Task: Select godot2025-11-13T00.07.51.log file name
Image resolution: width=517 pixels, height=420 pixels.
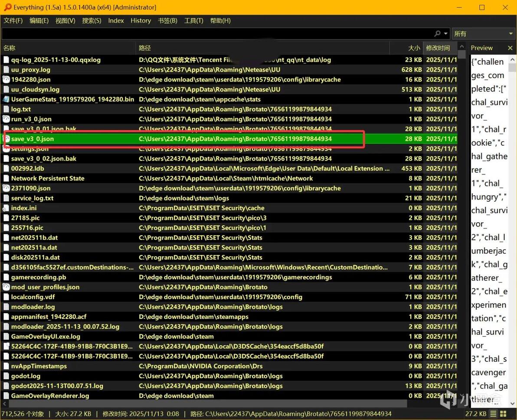Action: point(57,386)
